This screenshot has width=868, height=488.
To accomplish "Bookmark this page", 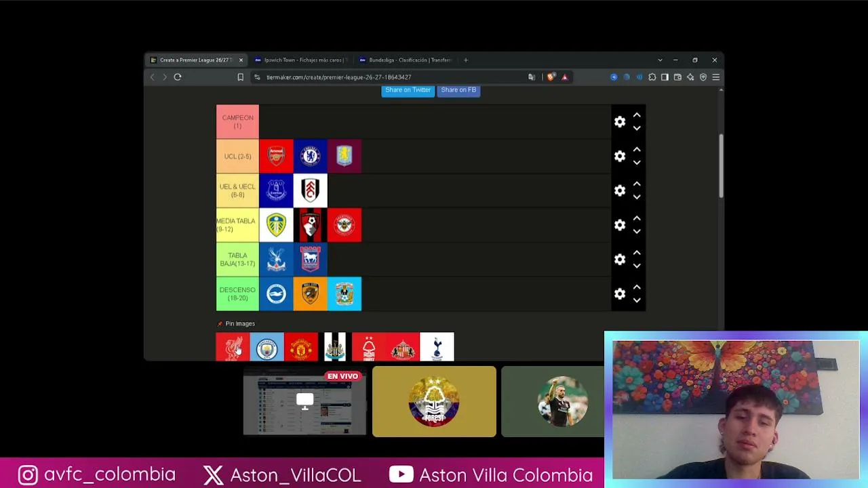I will click(240, 77).
